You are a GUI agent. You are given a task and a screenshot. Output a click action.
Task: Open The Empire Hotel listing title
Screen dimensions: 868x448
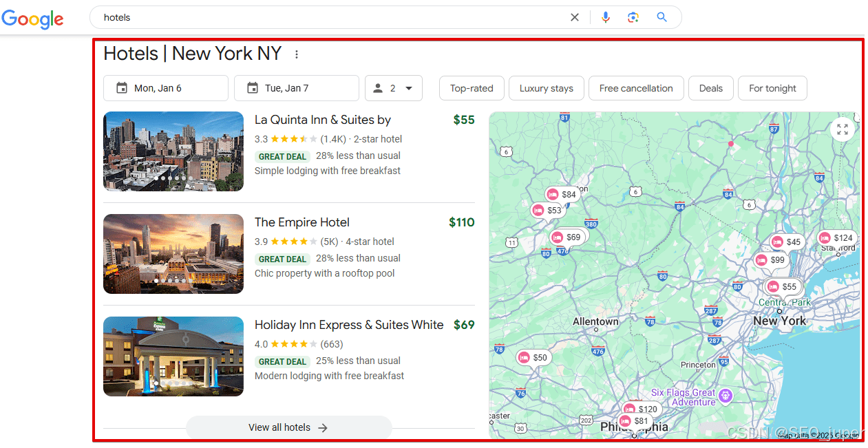[302, 222]
